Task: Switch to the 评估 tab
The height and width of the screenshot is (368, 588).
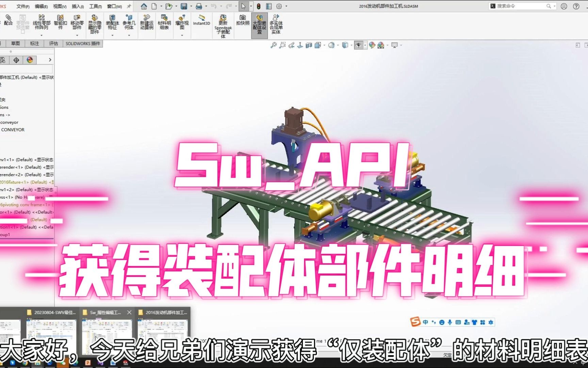Action: tap(53, 43)
